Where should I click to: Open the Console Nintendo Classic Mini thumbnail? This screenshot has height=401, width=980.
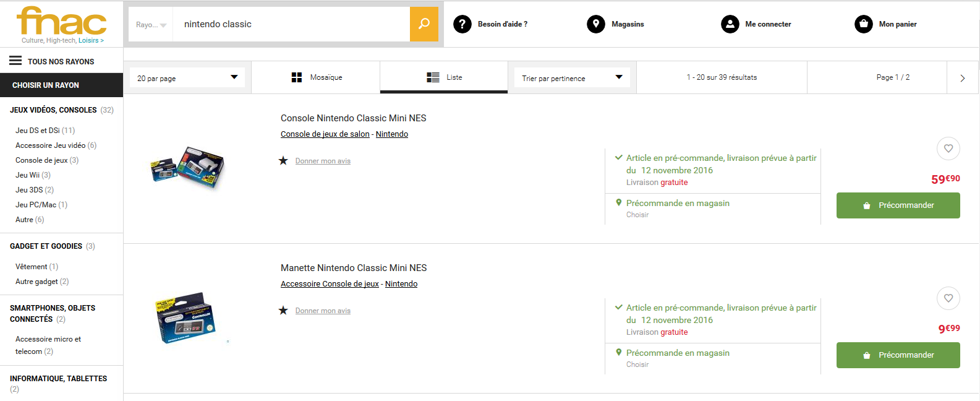pyautogui.click(x=187, y=167)
